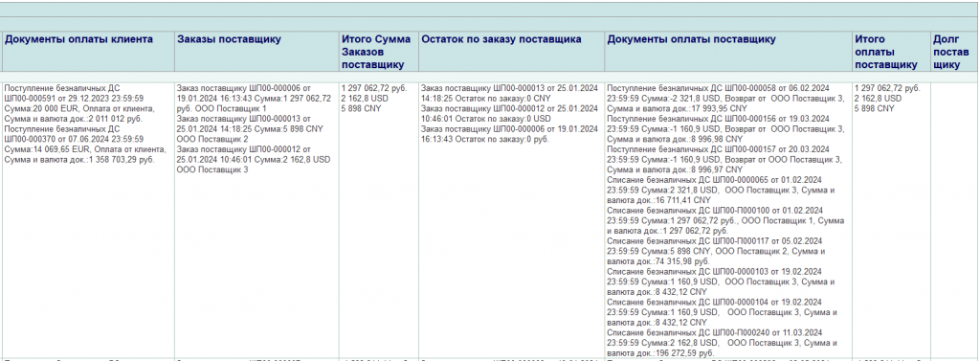Select remainder line 'Остаток по заказу:0 CNY'
The image size is (980, 361).
tap(509, 93)
